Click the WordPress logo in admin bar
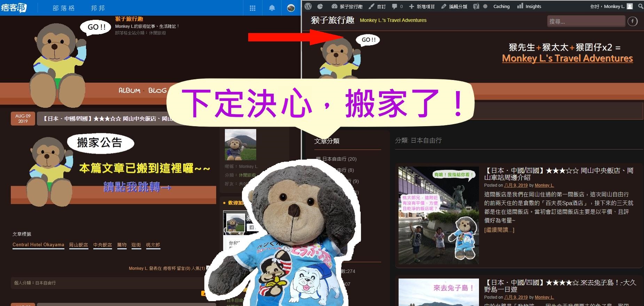This screenshot has width=644, height=306. tap(308, 6)
